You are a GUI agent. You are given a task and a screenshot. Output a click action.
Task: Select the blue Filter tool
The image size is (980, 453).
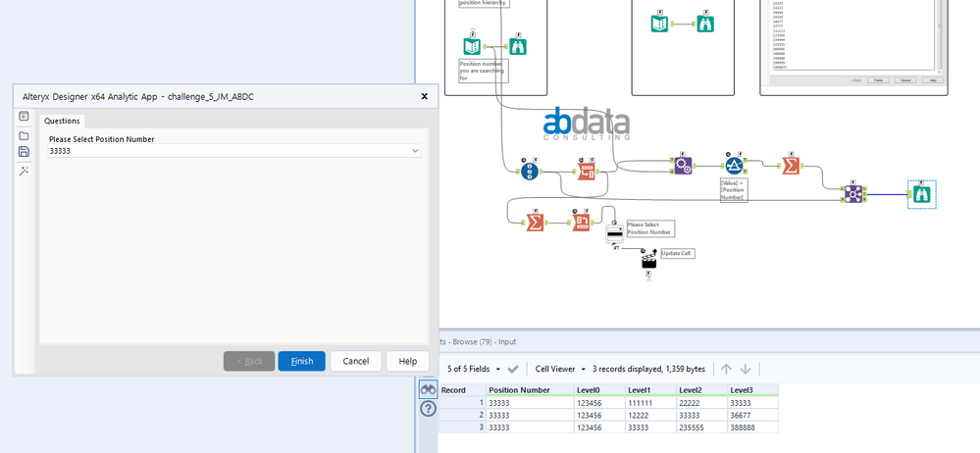pos(733,165)
